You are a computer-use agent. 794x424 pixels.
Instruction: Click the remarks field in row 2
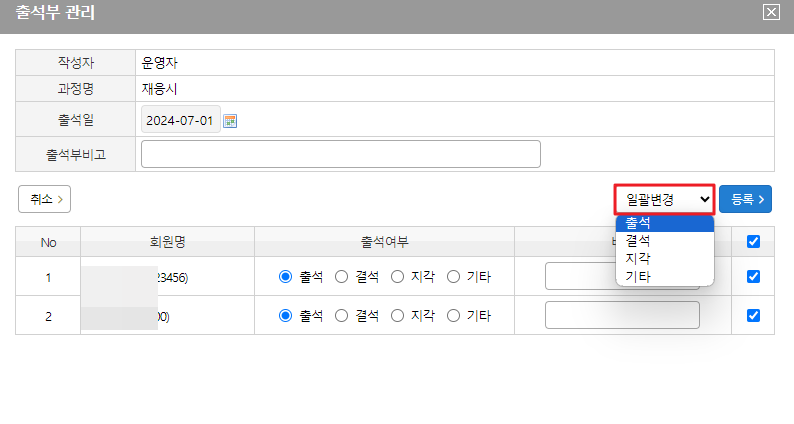[622, 316]
